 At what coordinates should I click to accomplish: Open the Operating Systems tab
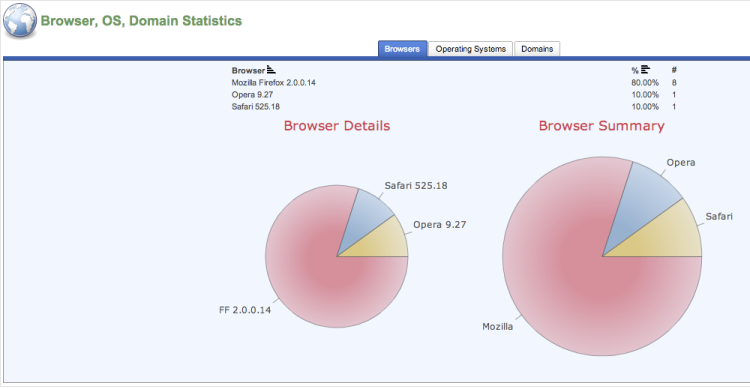pos(471,49)
